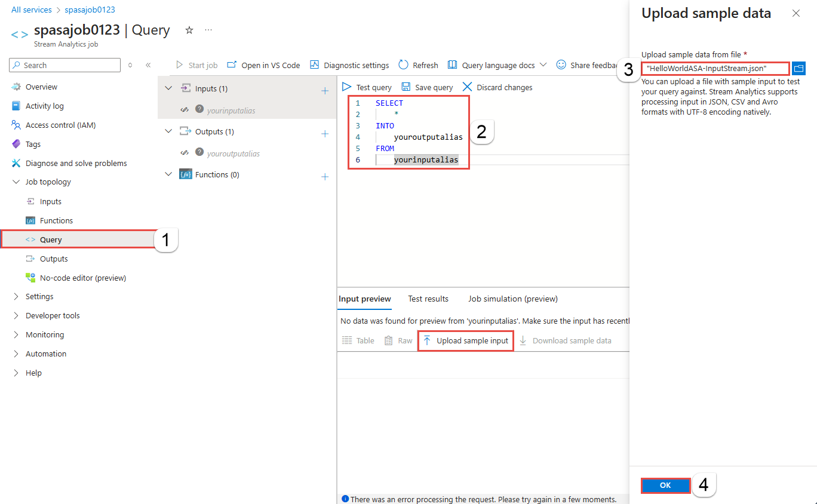Click the Overview sidebar icon
Viewport: 817px width, 504px height.
16,87
